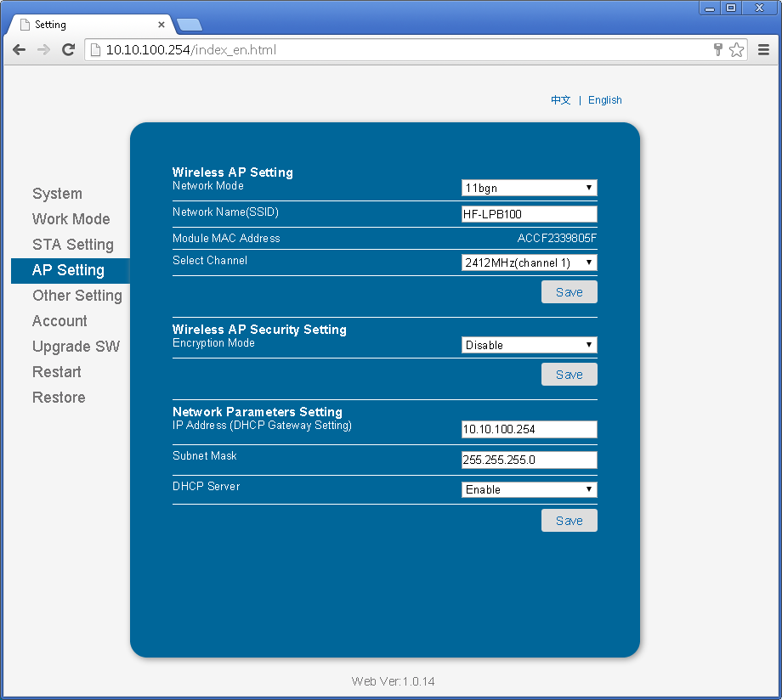This screenshot has height=700, width=782.
Task: Switch language to 中文
Action: coord(560,100)
